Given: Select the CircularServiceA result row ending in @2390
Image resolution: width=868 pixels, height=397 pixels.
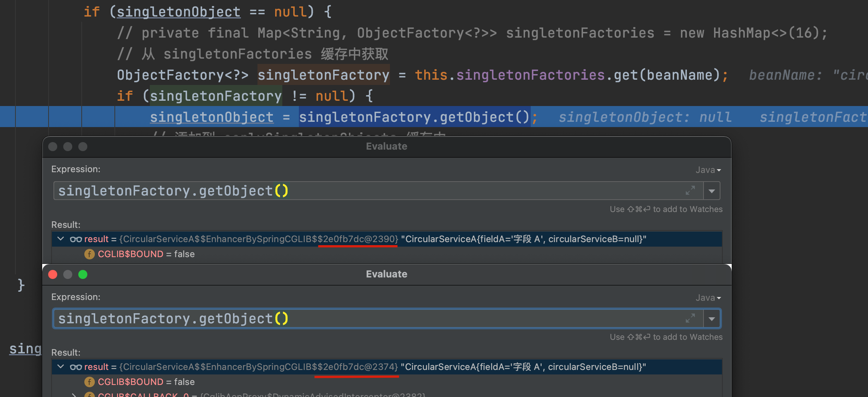Looking at the screenshot, I should [x=387, y=239].
